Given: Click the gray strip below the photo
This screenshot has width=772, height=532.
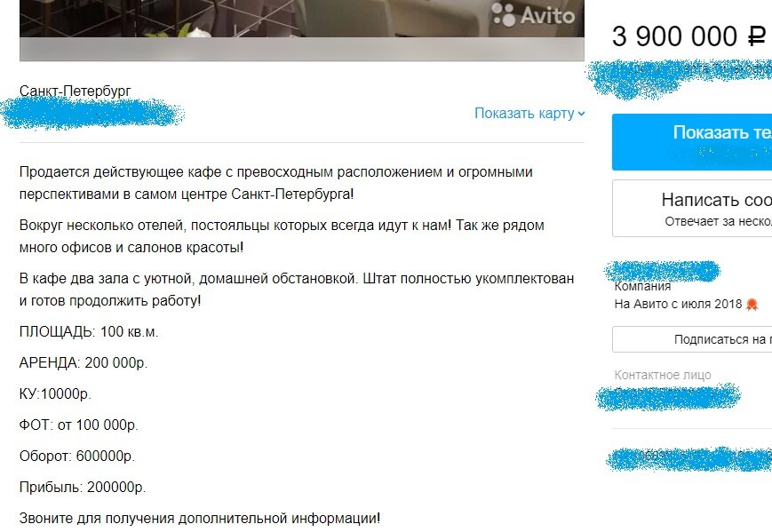Looking at the screenshot, I should [x=302, y=49].
